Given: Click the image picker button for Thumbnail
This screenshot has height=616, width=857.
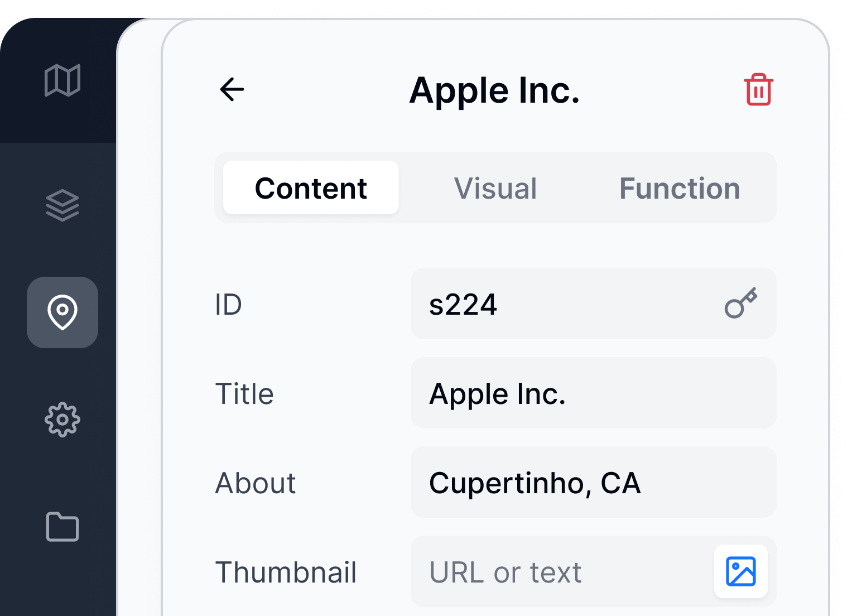Looking at the screenshot, I should 740,571.
